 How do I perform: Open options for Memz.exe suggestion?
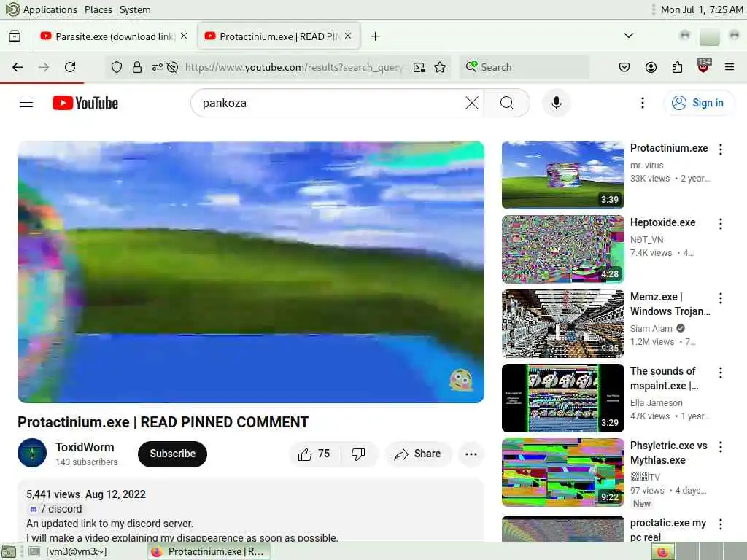(721, 298)
